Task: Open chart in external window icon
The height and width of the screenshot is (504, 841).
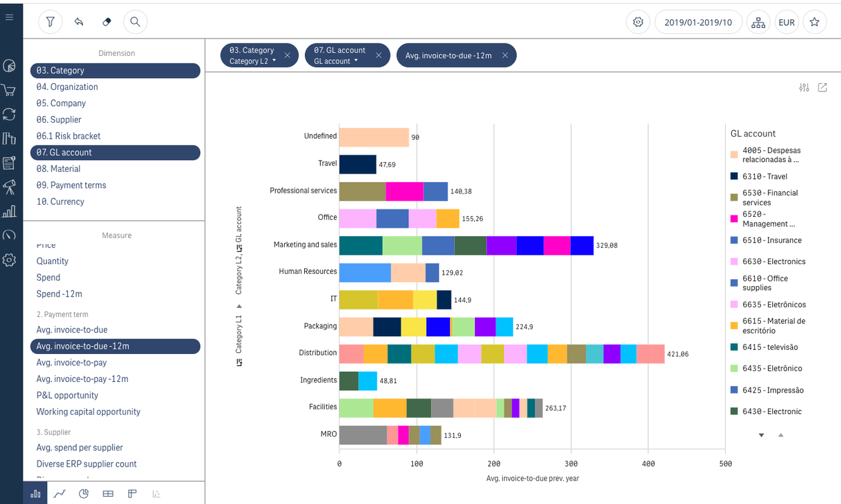Action: tap(822, 88)
